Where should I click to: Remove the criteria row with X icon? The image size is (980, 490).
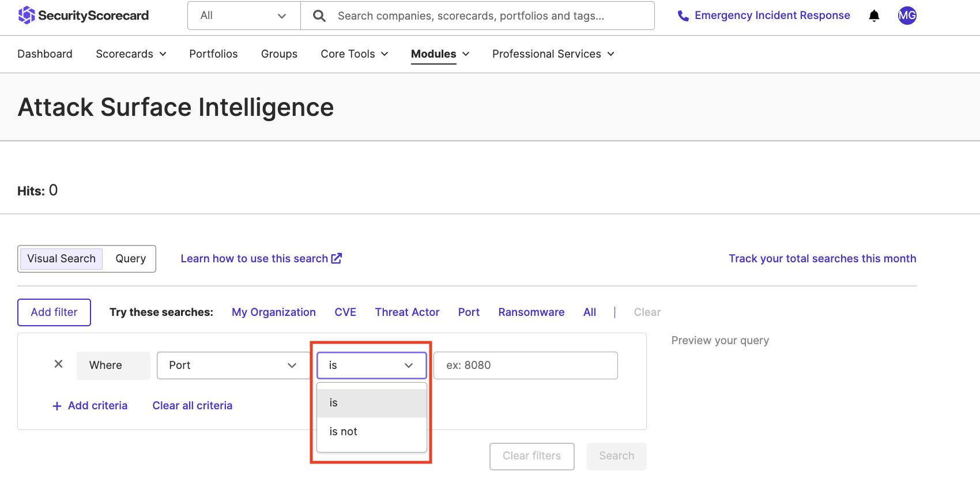(x=58, y=364)
